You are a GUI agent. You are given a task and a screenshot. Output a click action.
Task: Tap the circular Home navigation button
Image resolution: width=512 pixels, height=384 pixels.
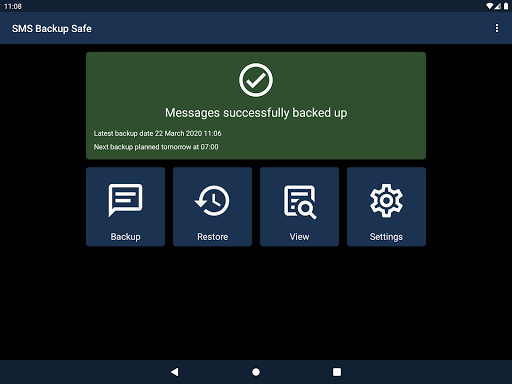click(x=256, y=372)
